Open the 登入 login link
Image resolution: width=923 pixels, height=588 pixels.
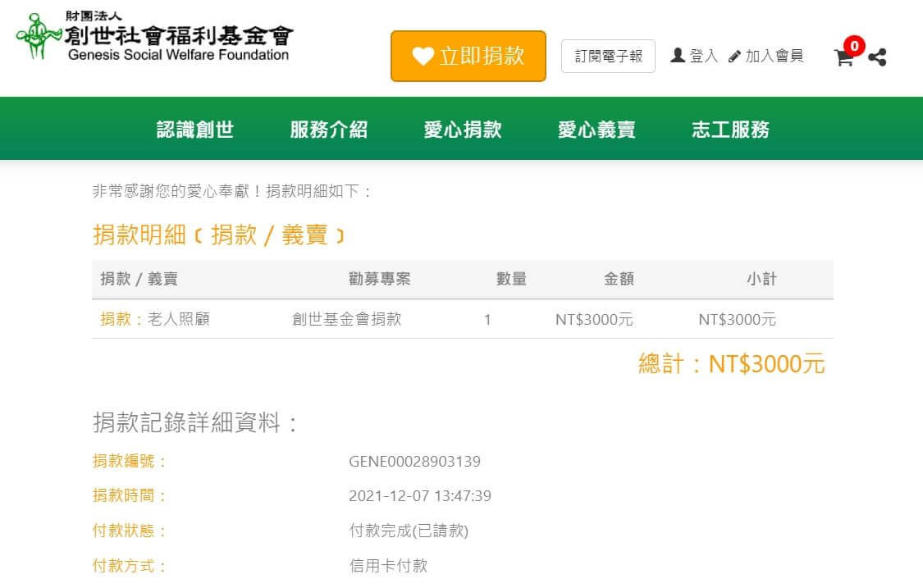coord(703,56)
